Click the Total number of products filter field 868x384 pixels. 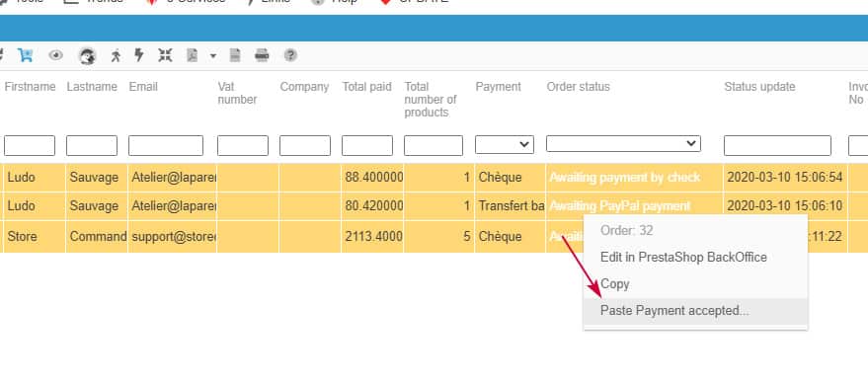[434, 145]
